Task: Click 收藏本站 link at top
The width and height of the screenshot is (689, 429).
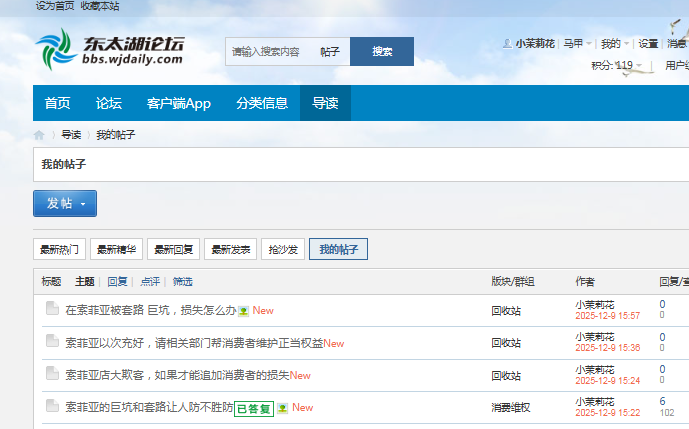Action: pyautogui.click(x=100, y=6)
